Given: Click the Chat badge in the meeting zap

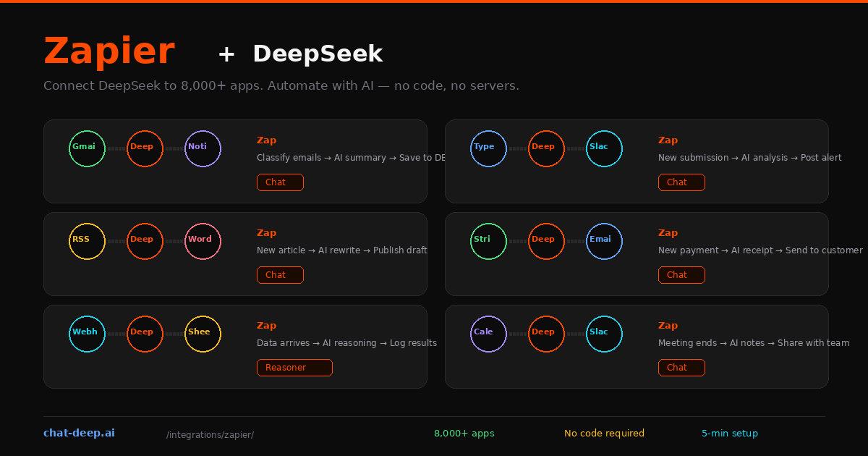Looking at the screenshot, I should pos(681,367).
